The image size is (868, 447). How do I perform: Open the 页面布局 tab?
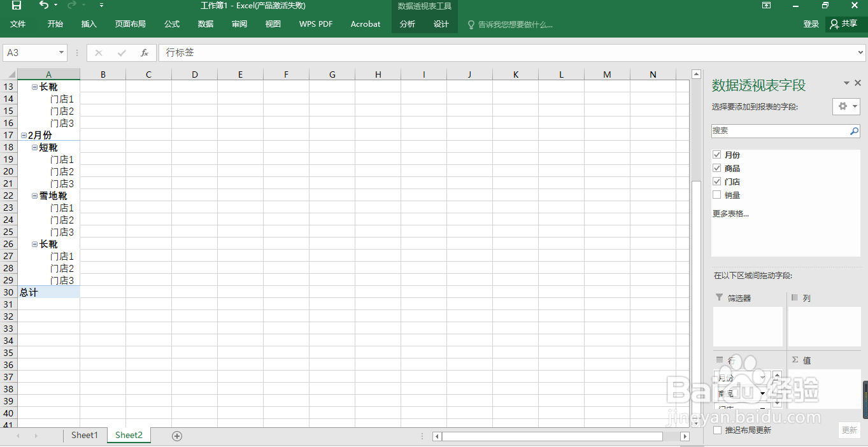point(131,24)
